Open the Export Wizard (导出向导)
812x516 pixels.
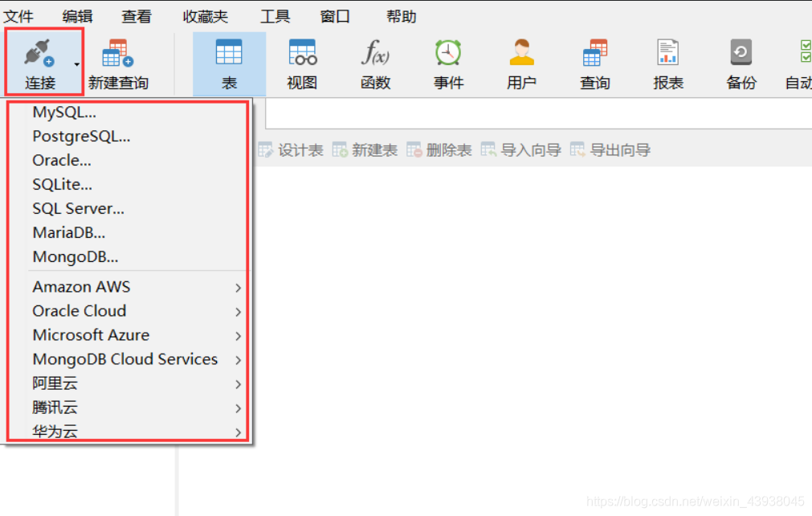[610, 150]
